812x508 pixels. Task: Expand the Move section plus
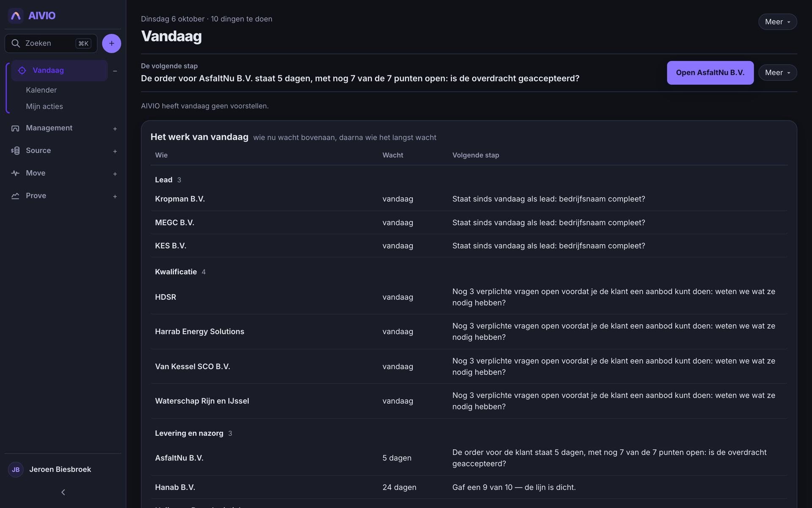(115, 174)
